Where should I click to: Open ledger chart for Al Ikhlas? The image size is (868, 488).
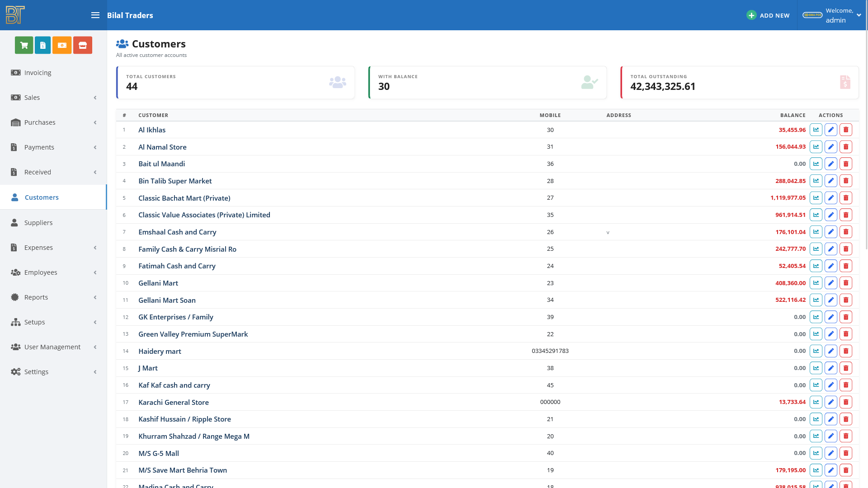click(x=816, y=130)
